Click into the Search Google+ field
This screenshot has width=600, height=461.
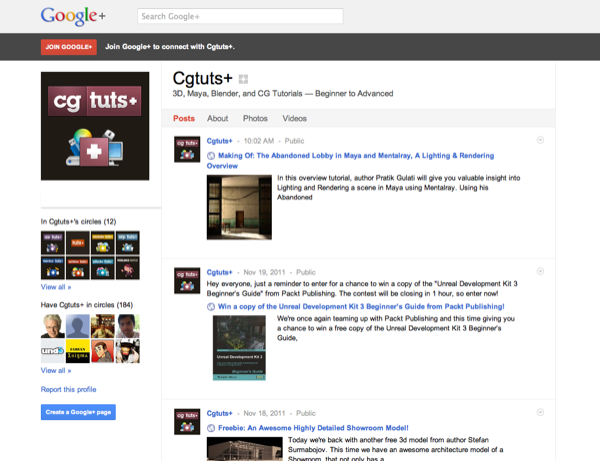coord(240,16)
